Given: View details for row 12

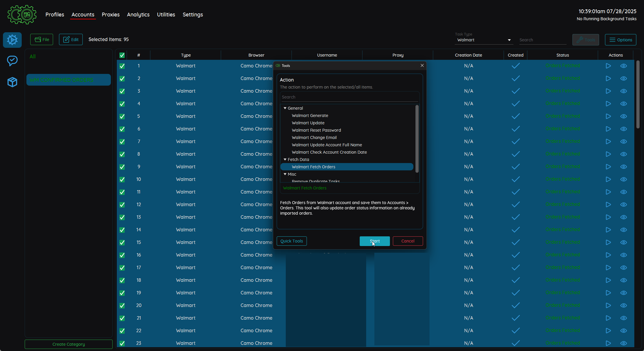Looking at the screenshot, I should (623, 205).
